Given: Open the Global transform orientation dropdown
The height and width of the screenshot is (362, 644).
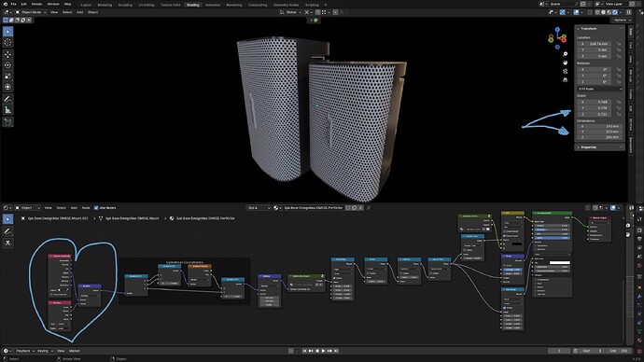Looking at the screenshot, I should pos(290,12).
